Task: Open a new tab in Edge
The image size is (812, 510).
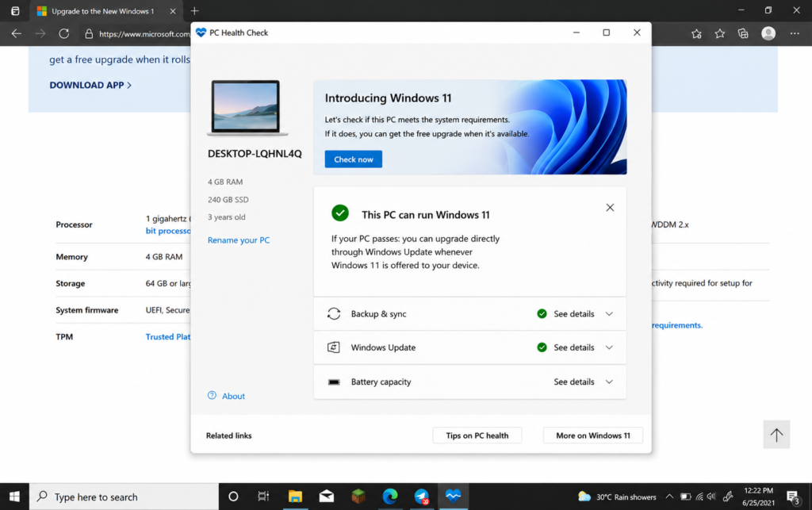Action: click(x=195, y=11)
